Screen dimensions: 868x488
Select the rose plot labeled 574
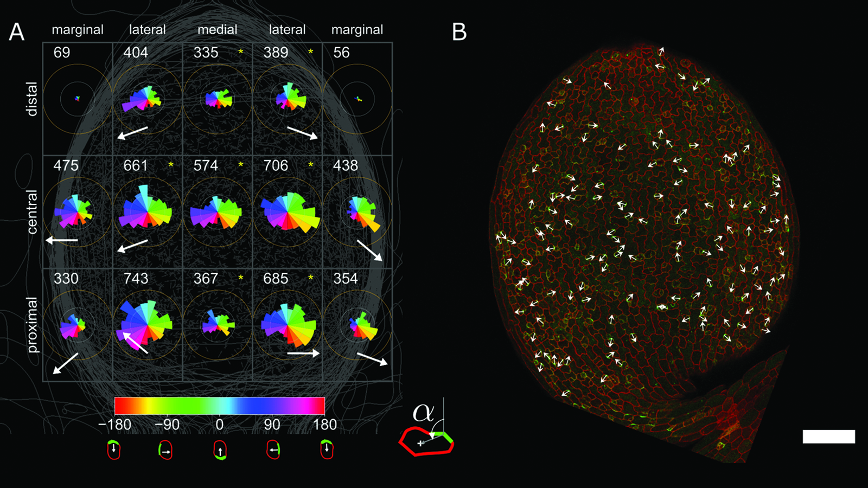click(x=217, y=213)
